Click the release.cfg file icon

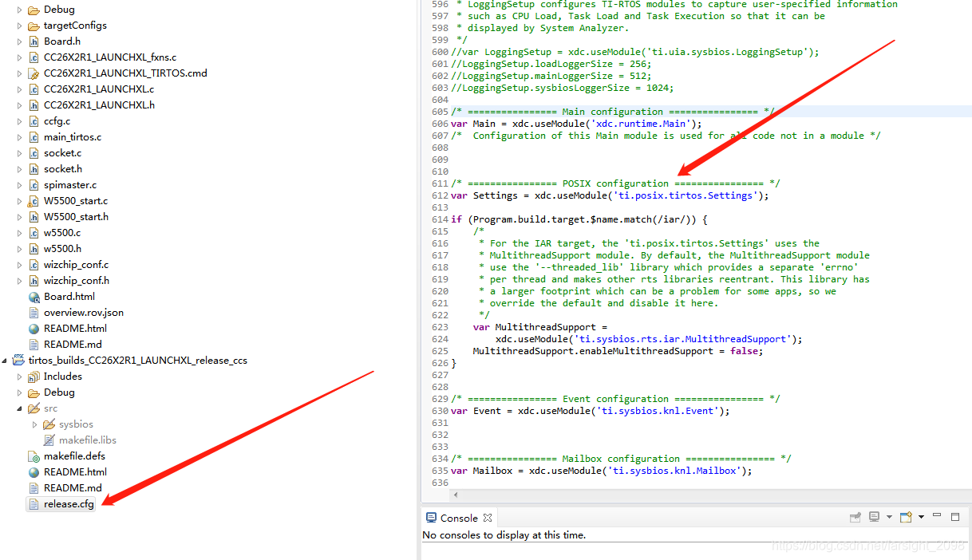[34, 504]
